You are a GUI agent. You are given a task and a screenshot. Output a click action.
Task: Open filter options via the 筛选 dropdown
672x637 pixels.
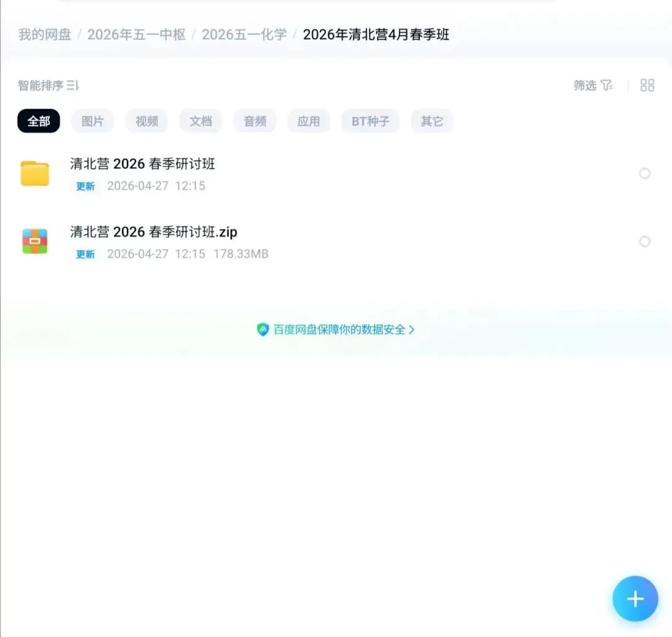click(x=592, y=85)
